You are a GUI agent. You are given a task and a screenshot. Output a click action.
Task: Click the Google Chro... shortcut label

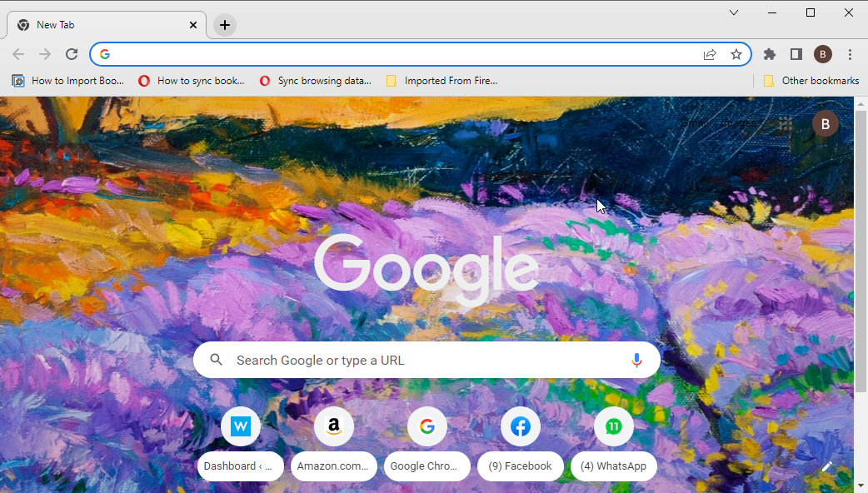[x=427, y=466]
